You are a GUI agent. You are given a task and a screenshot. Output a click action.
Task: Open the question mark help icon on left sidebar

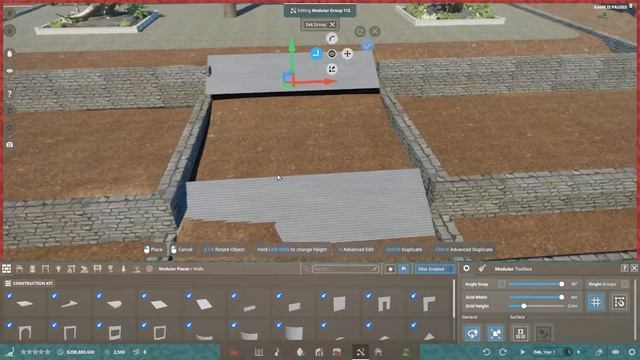[10, 93]
